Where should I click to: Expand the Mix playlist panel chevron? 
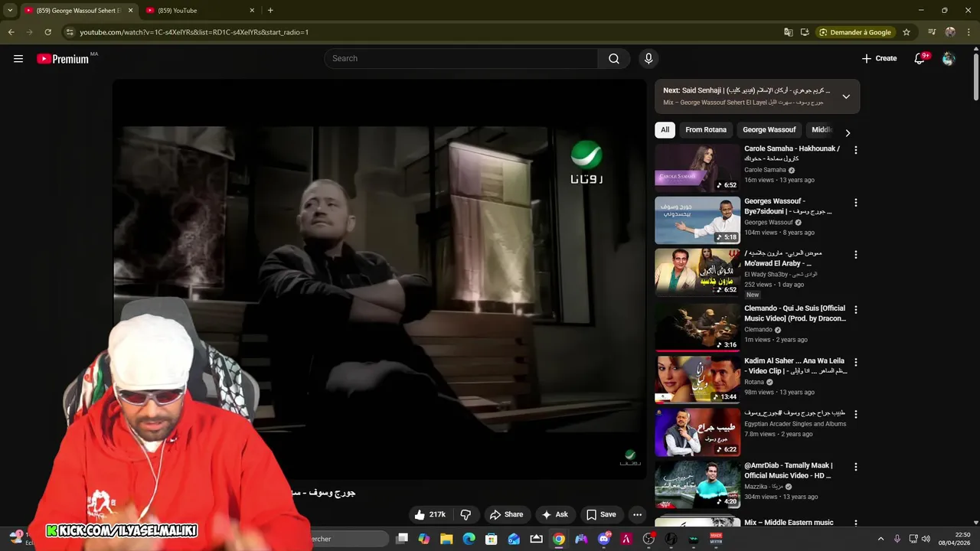point(846,96)
